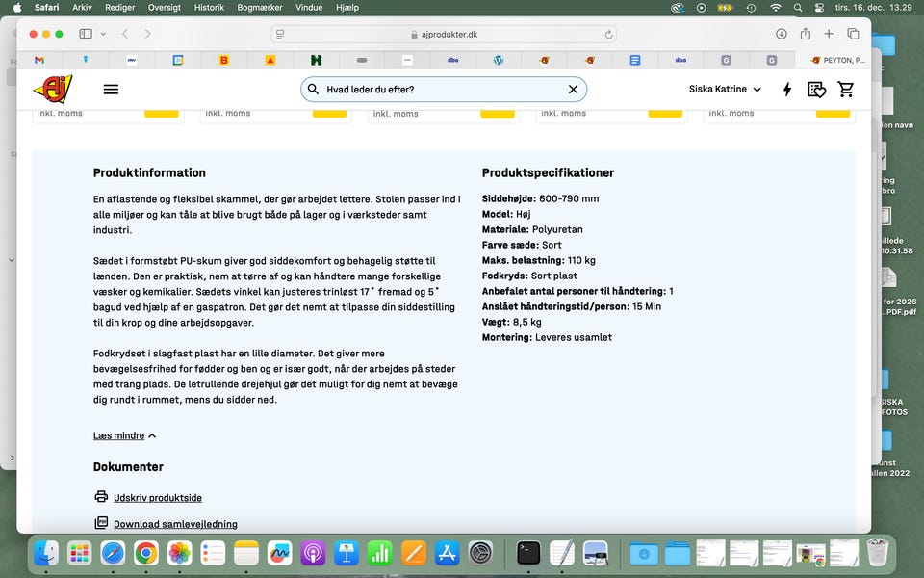
Task: Go forward in Safari
Action: coord(147,34)
